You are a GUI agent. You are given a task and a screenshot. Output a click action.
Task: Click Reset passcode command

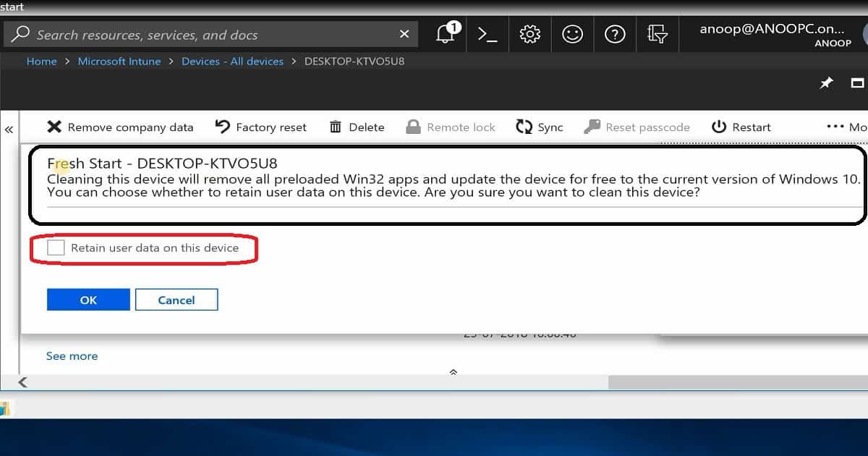point(637,127)
